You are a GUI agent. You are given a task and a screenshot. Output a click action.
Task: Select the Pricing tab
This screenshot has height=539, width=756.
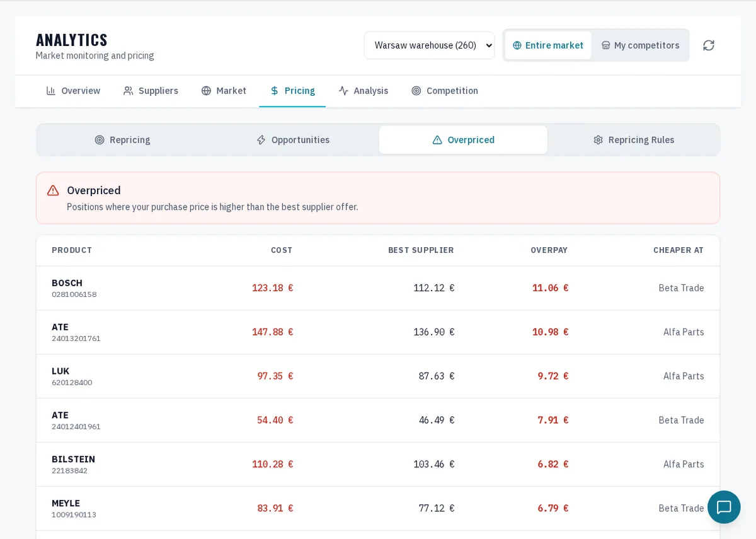(x=292, y=91)
